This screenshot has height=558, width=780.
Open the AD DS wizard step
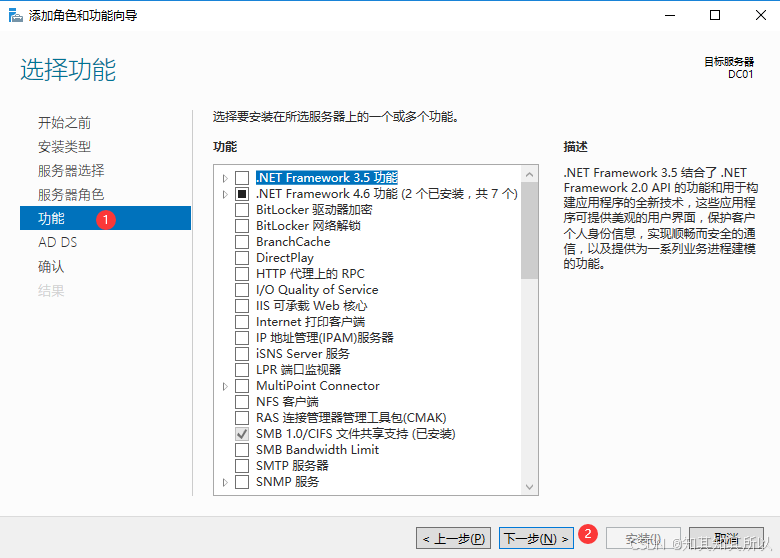[58, 242]
